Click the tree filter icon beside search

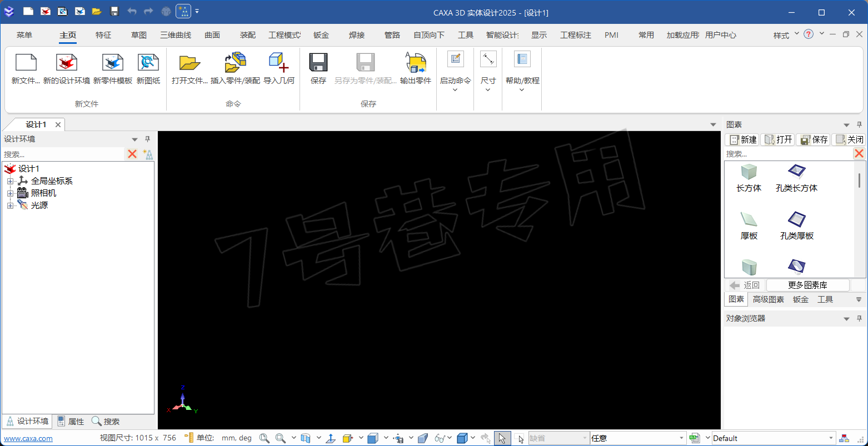(148, 154)
